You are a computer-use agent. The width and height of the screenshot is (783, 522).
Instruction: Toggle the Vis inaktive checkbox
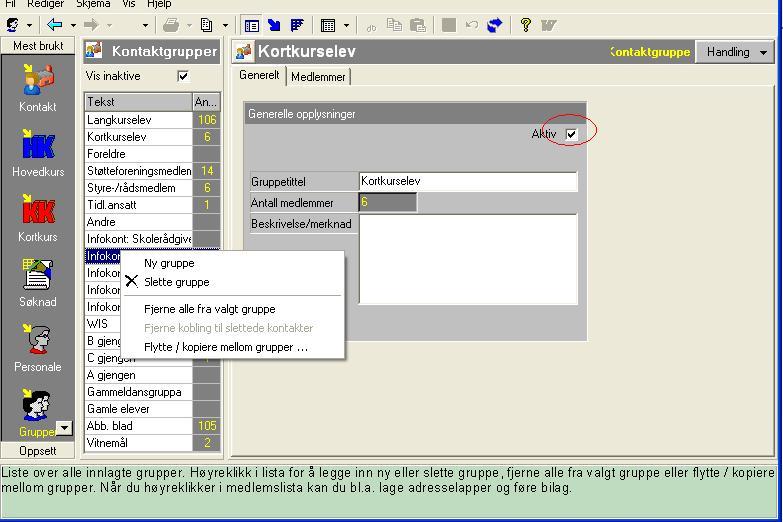coord(183,76)
